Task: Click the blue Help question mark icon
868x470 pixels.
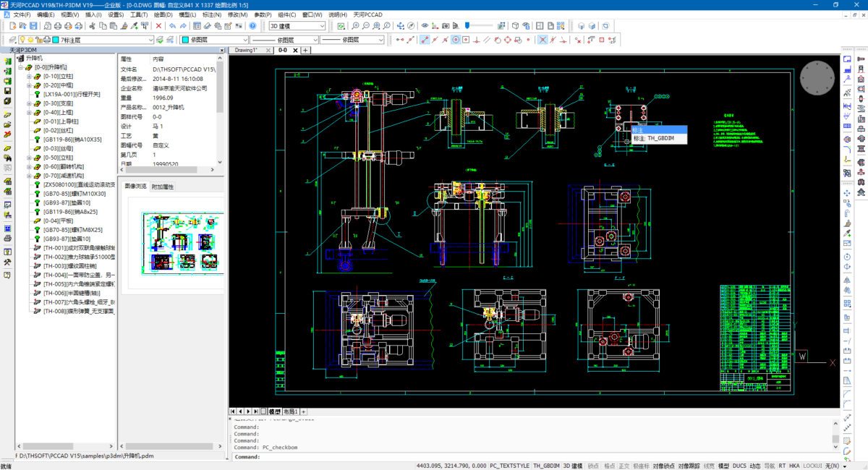Action: tap(252, 25)
